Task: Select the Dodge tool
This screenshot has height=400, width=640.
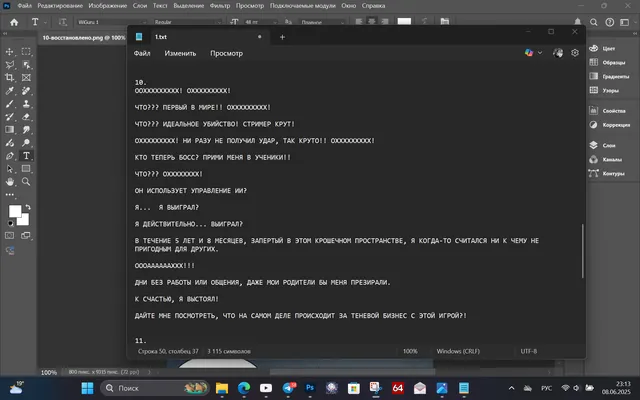Action: pyautogui.click(x=26, y=143)
